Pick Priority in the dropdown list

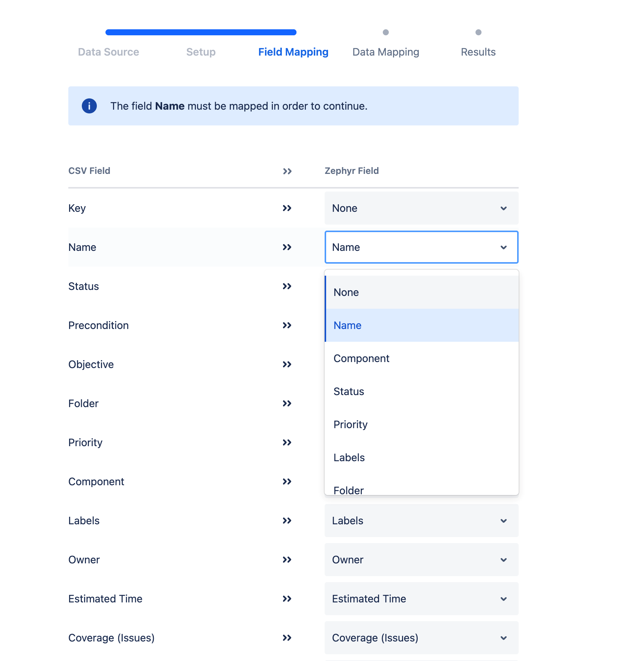[x=421, y=424]
